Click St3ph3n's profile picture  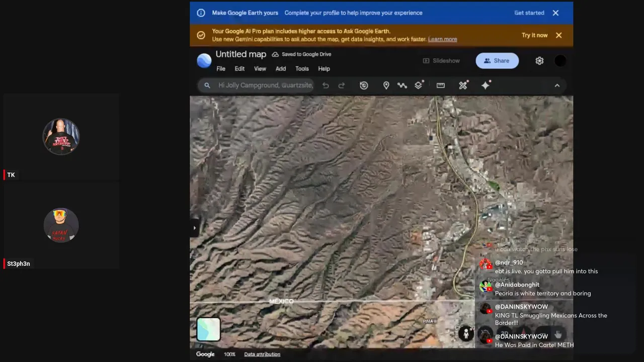coord(61,225)
